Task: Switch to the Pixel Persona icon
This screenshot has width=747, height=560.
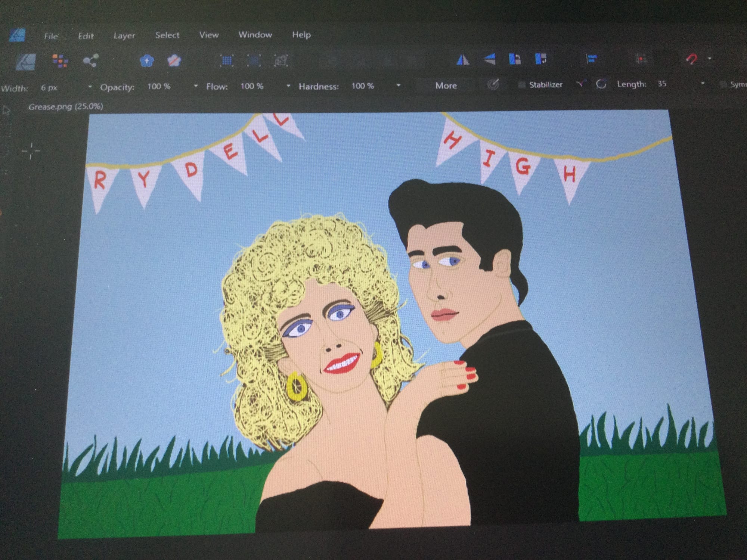Action: 60,61
